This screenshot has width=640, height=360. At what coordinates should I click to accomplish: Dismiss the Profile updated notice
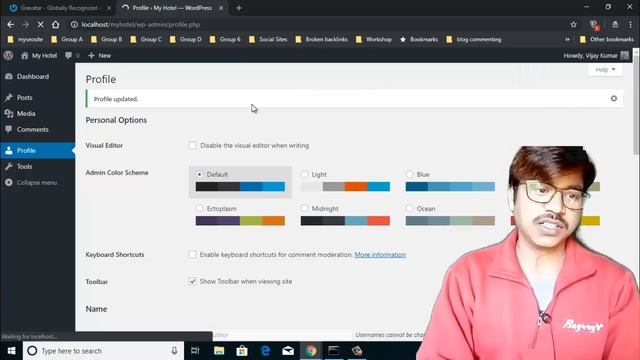click(x=613, y=99)
